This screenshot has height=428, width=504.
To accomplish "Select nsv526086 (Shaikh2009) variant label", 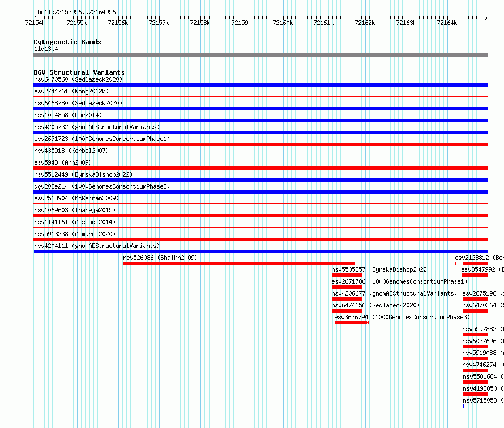I will (x=160, y=258).
